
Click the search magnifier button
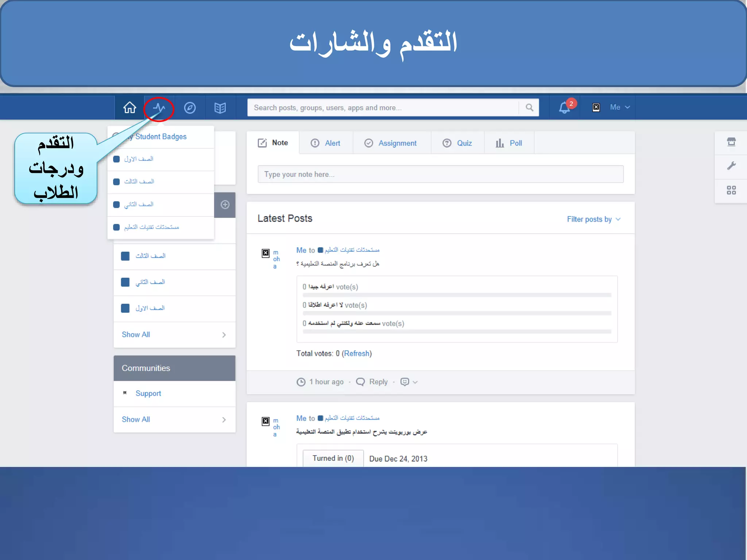coord(529,108)
